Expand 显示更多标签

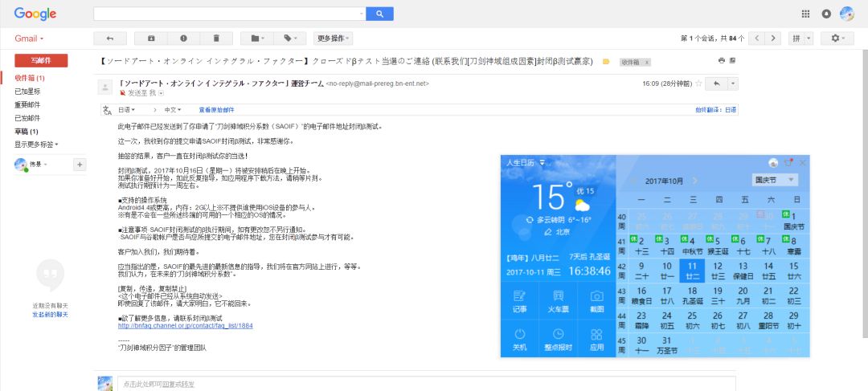pos(36,145)
